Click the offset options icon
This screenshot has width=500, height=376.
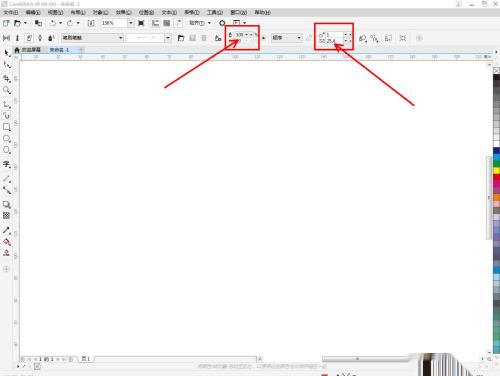pos(374,38)
